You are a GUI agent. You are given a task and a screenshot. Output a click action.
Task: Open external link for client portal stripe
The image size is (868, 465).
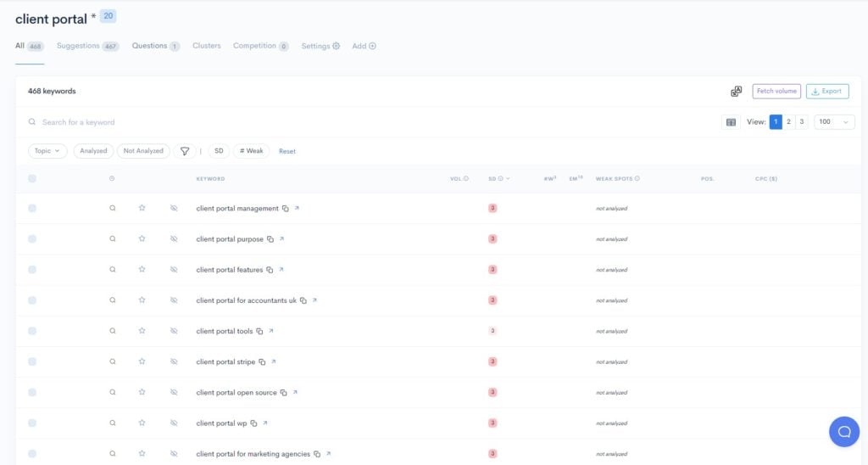pos(273,361)
